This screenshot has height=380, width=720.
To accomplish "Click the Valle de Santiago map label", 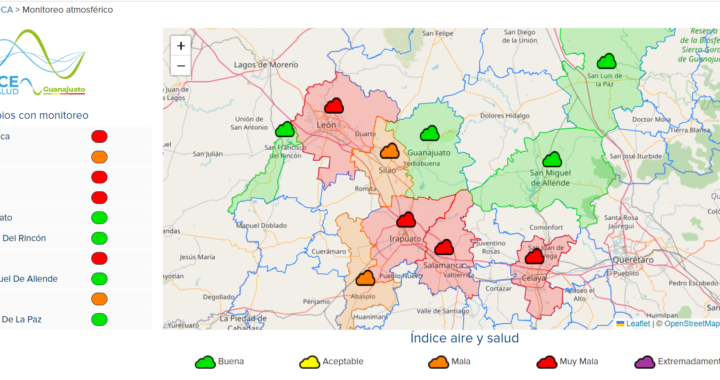I will 443,311.
